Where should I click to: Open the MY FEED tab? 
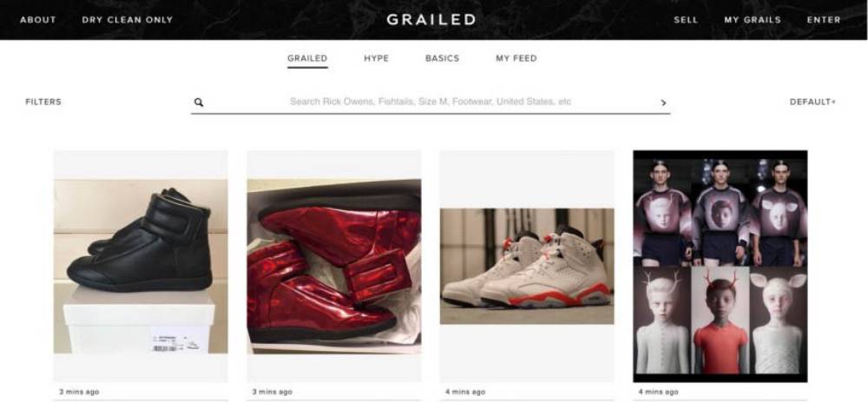pos(516,58)
